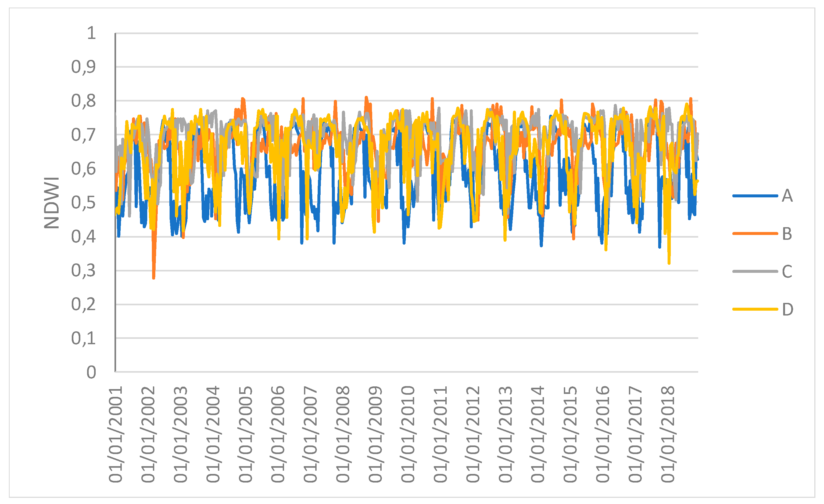
Task: Click legend entry D label
Action: pos(787,310)
